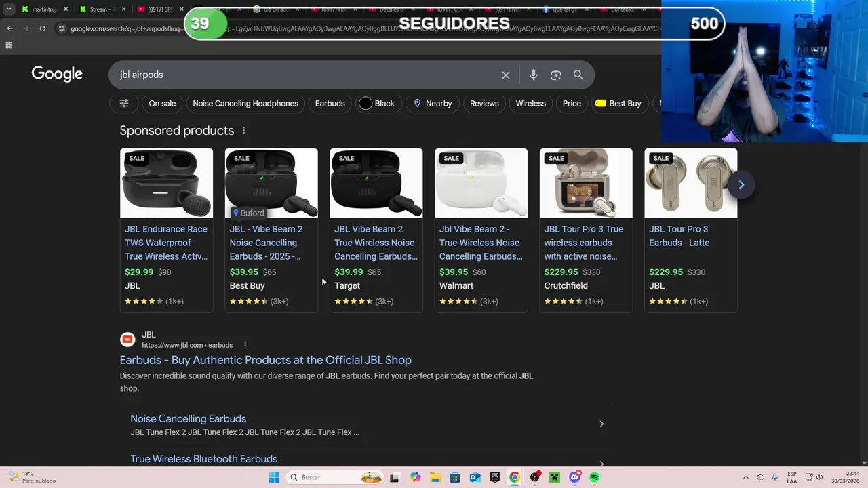Open Windows Start menu
868x488 pixels.
coord(274,477)
